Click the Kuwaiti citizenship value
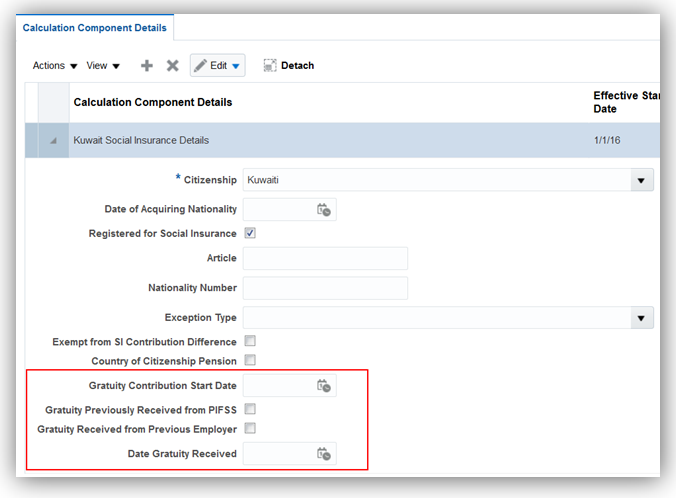676x498 pixels. [x=263, y=180]
